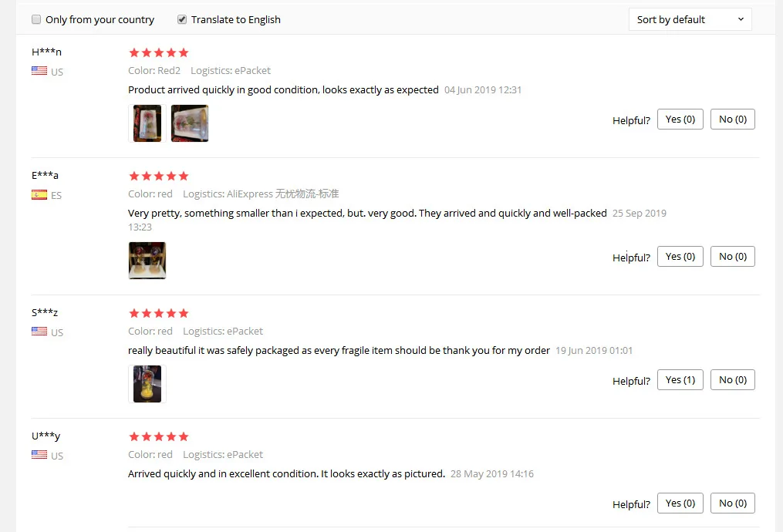
Task: View E***a's review photo of two roses
Action: tap(147, 261)
